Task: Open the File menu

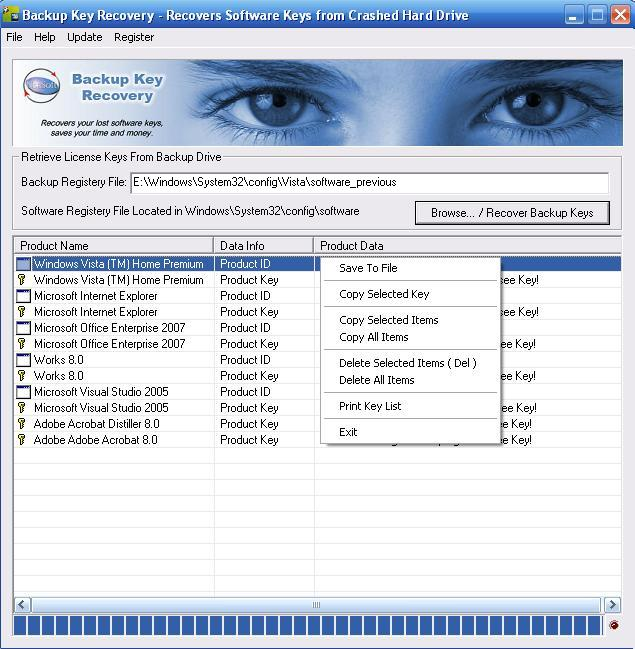Action: click(14, 37)
